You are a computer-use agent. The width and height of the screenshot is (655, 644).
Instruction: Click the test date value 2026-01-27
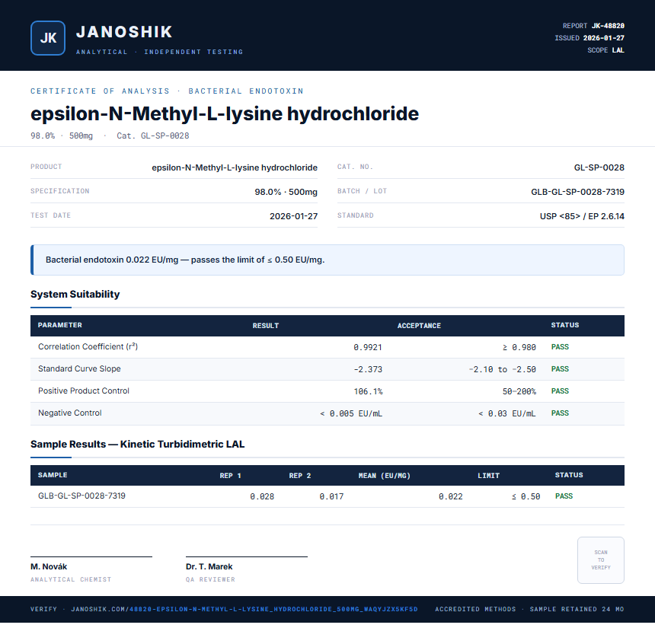[294, 216]
